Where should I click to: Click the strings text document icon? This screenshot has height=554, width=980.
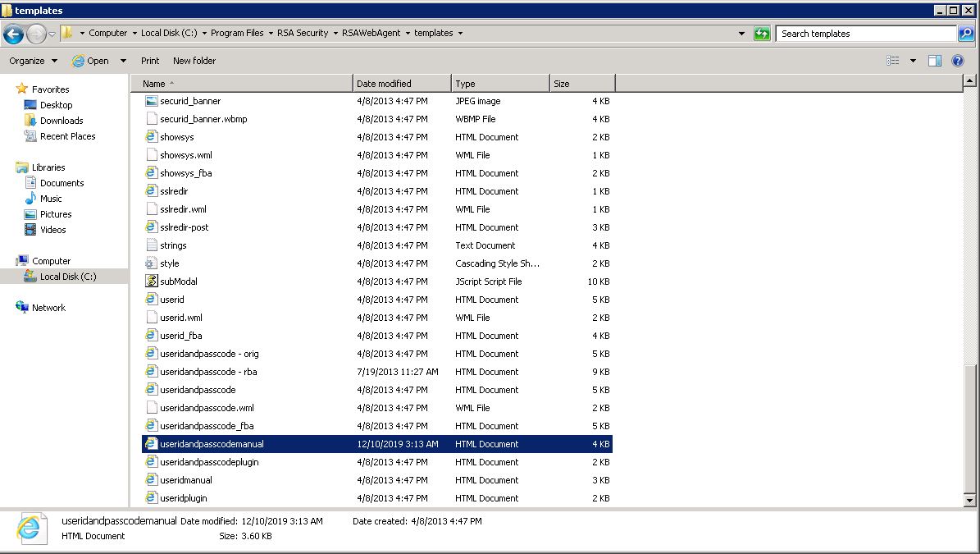pyautogui.click(x=151, y=245)
